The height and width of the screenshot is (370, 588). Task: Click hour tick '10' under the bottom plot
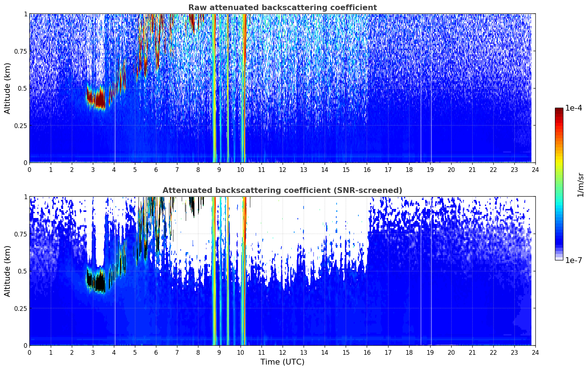(x=240, y=352)
